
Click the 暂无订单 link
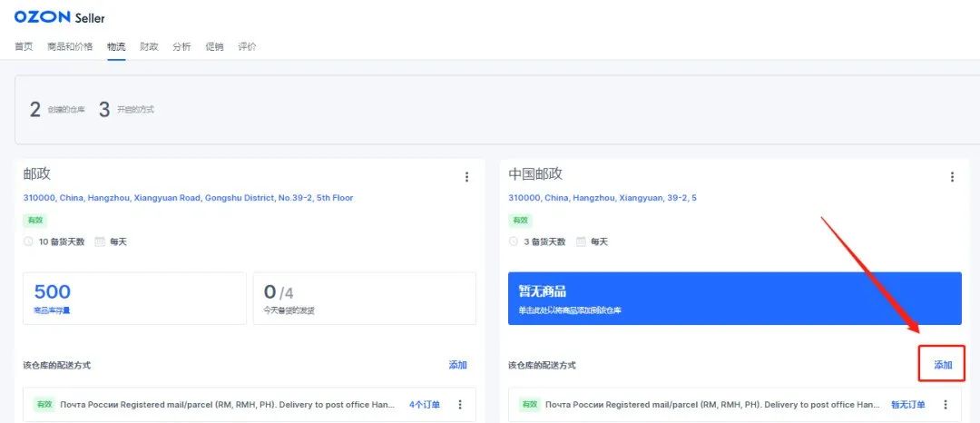coord(908,405)
